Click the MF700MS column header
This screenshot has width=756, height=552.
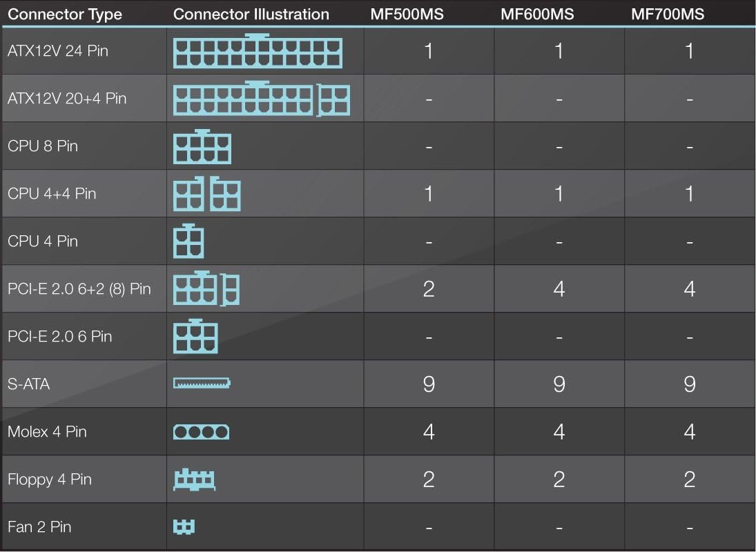(668, 14)
